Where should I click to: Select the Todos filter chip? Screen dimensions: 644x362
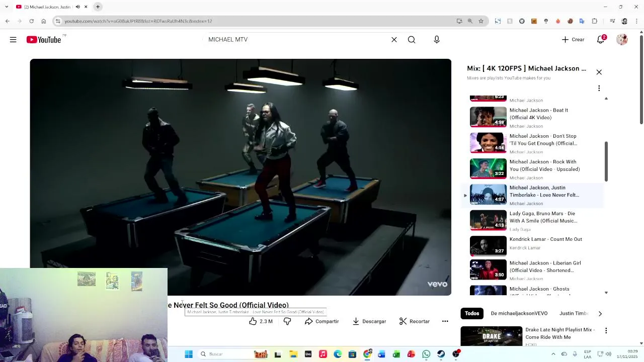472,313
